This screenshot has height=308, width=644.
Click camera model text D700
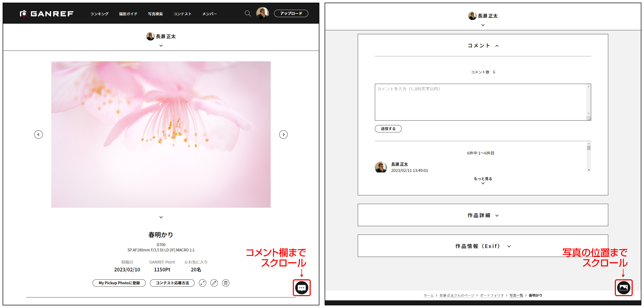pos(161,245)
